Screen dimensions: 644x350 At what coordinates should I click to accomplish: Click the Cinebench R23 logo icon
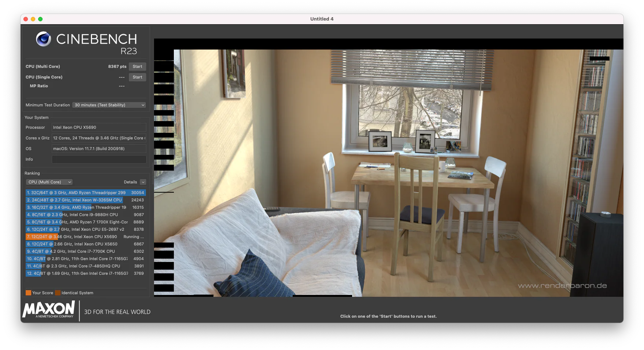pyautogui.click(x=43, y=39)
